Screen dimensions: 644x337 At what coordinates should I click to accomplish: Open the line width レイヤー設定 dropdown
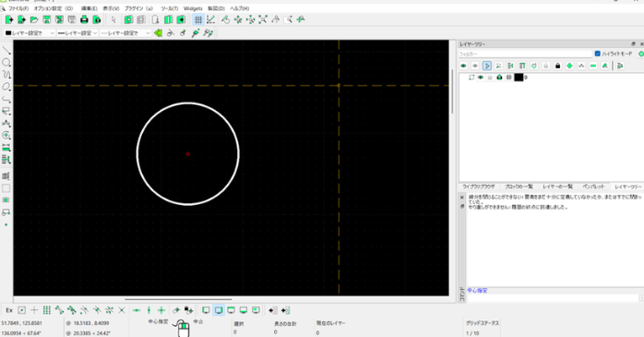[x=78, y=33]
